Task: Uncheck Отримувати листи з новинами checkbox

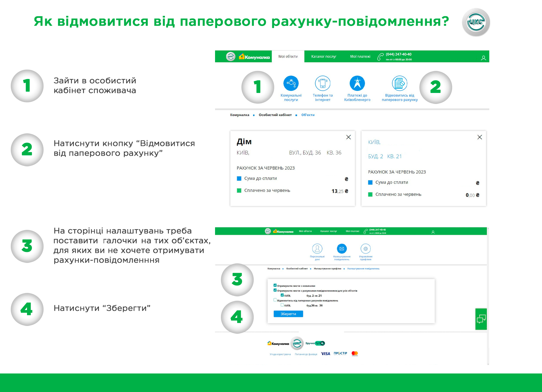Action: (275, 285)
